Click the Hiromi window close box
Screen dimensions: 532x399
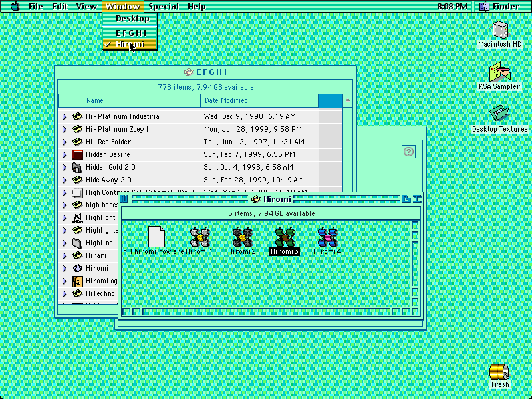124,199
